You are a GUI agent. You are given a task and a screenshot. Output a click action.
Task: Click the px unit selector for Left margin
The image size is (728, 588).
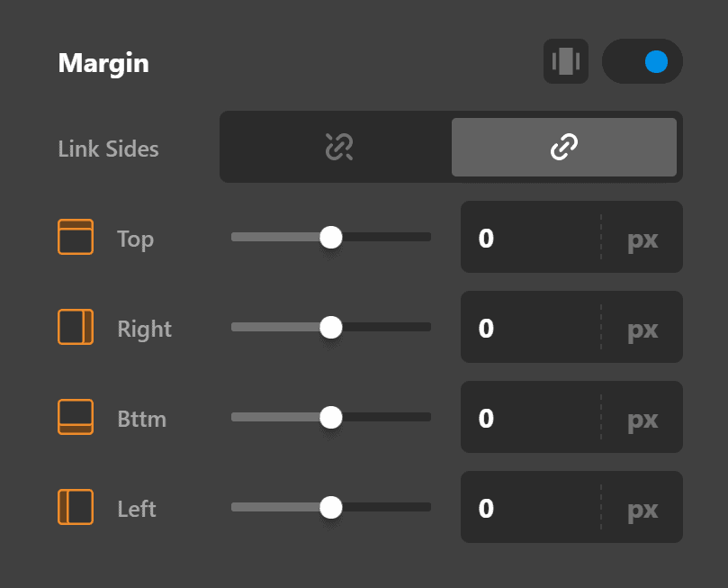tap(642, 507)
